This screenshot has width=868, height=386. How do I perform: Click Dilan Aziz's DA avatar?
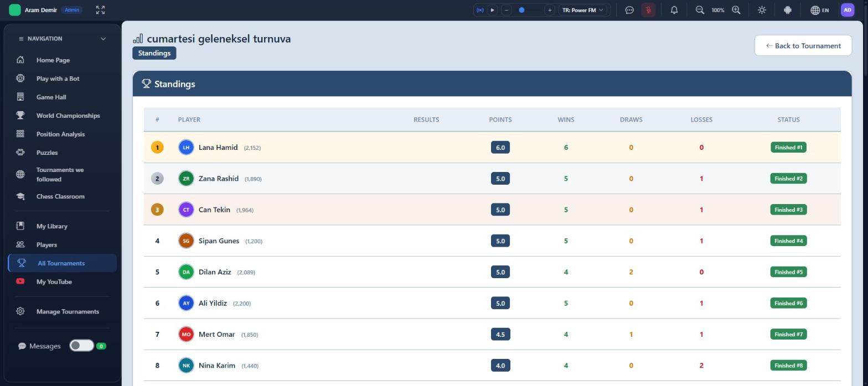point(186,272)
